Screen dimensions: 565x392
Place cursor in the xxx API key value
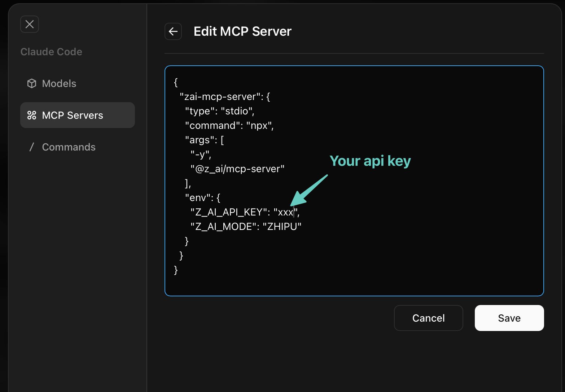285,212
